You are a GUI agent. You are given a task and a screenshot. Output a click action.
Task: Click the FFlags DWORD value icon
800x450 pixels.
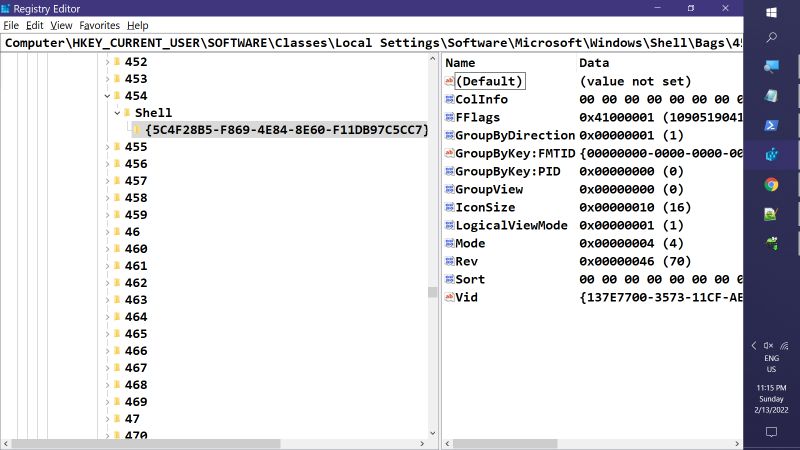(449, 117)
